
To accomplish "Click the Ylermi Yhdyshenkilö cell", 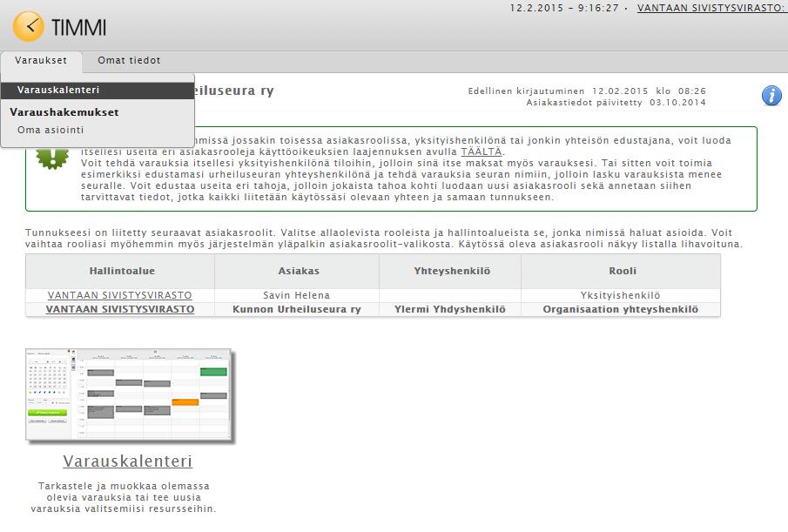I will click(x=450, y=309).
